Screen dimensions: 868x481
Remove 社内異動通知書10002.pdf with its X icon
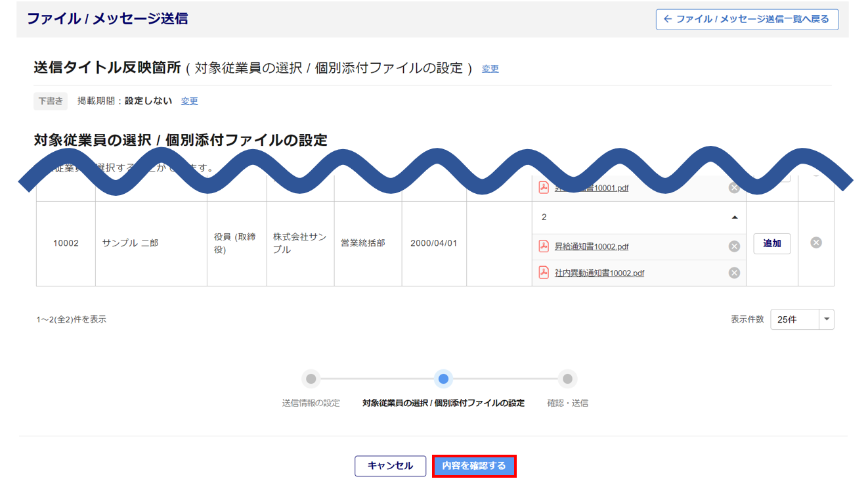pos(734,273)
